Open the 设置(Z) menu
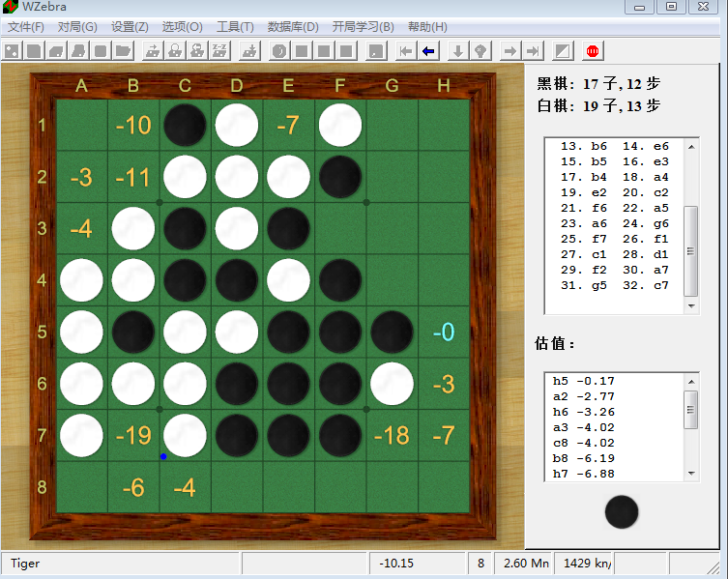Screen dimensions: 728x579 130,27
